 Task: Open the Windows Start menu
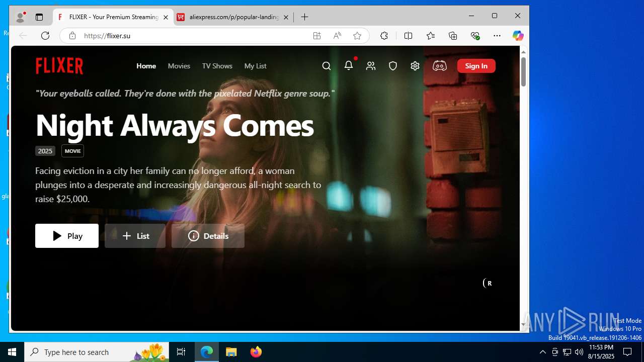tap(12, 352)
